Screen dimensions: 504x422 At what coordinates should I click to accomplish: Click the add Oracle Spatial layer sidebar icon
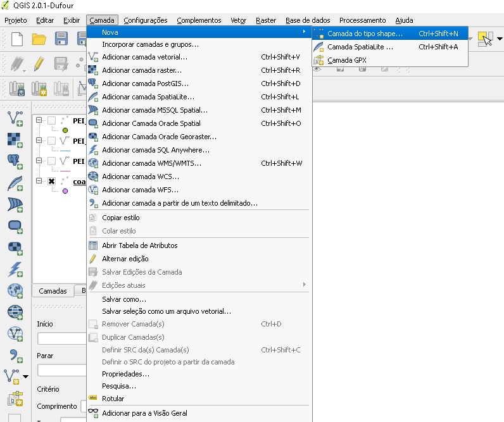pos(15,227)
